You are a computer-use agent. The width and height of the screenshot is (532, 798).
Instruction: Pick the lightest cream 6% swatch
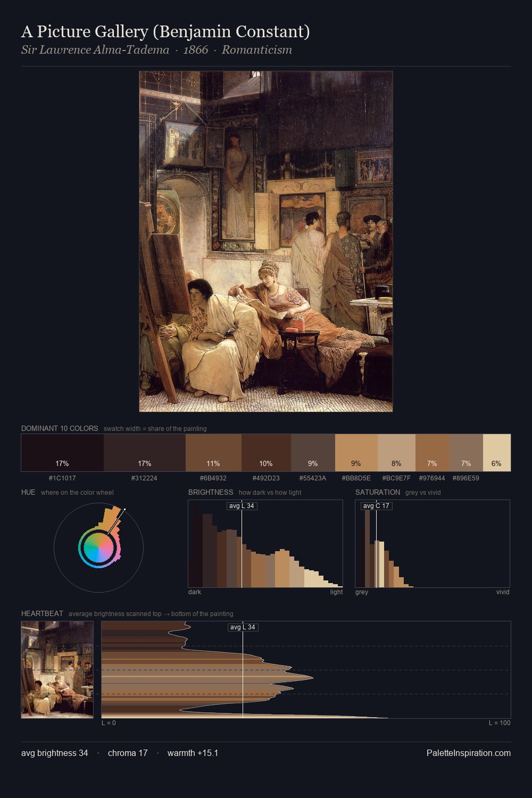(497, 453)
